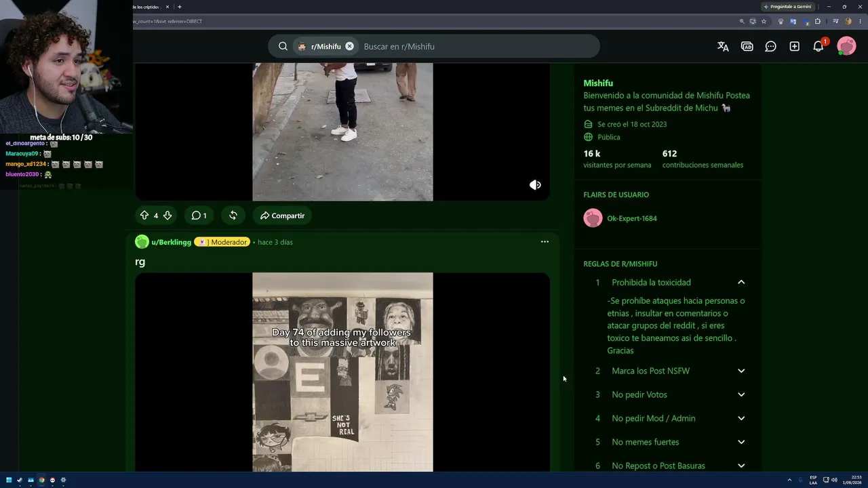Expand rule 'No pedir Mod / Admin'
868x488 pixels.
741,418
